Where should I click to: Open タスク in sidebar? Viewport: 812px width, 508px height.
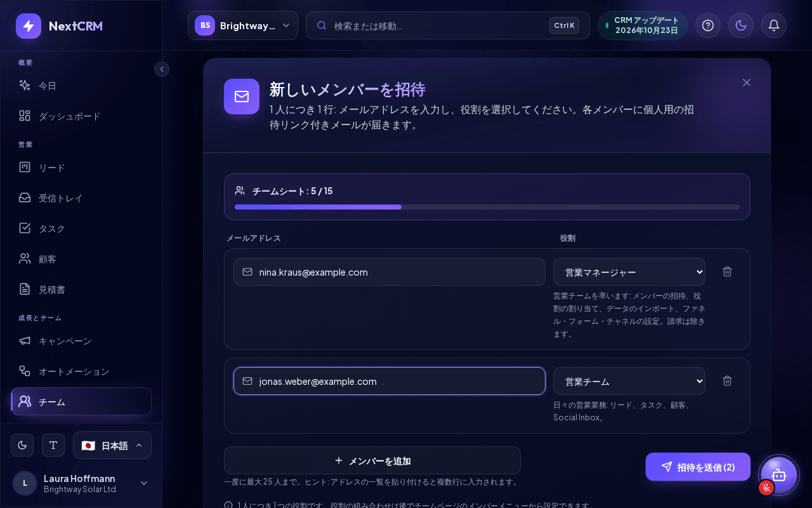[81, 229]
